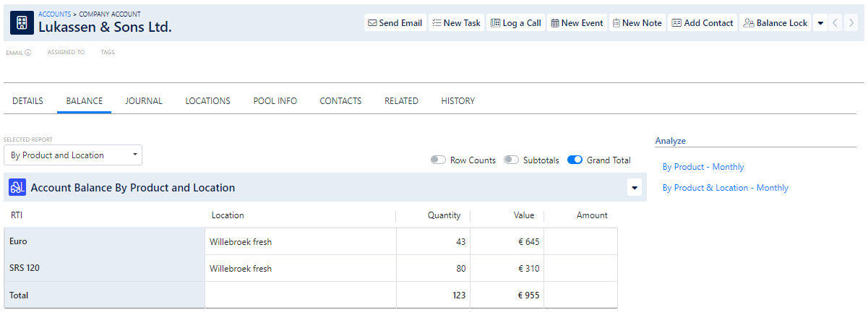
Task: Click the Account Balance report pallet icon
Action: (17, 188)
